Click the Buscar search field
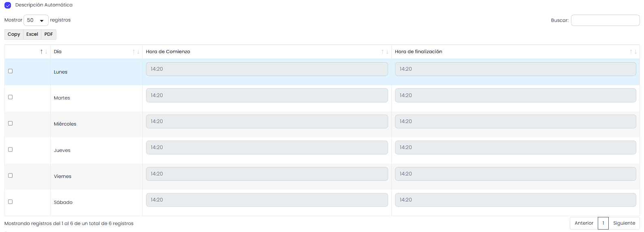644x232 pixels. point(605,20)
